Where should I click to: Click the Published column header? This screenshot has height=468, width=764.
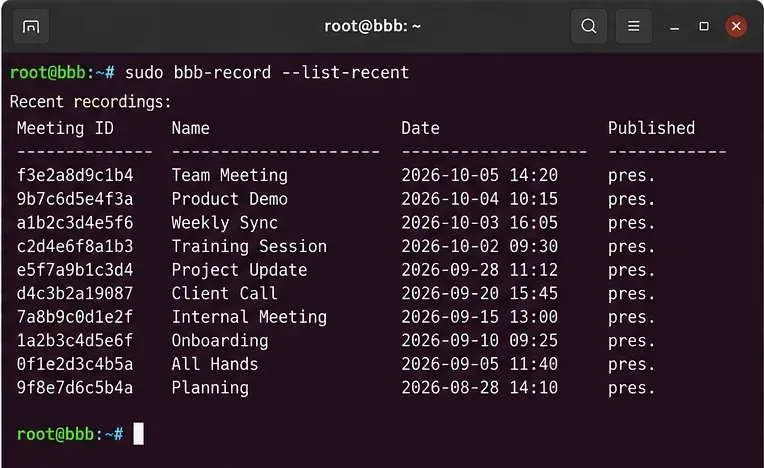click(651, 128)
